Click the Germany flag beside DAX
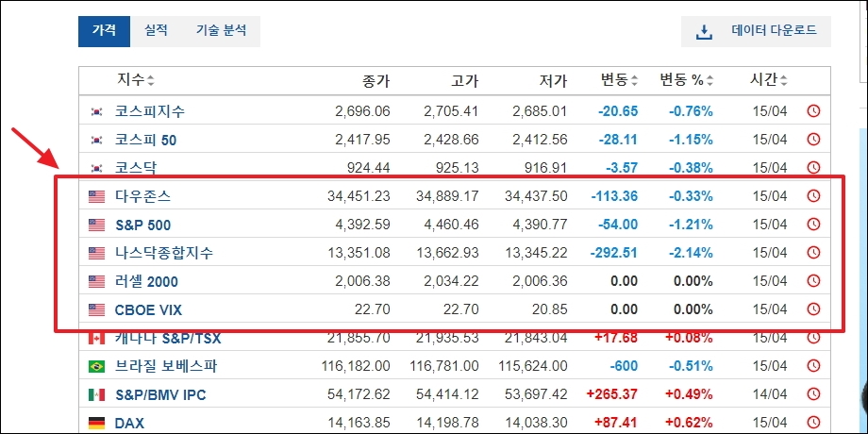This screenshot has height=434, width=868. coord(96,424)
